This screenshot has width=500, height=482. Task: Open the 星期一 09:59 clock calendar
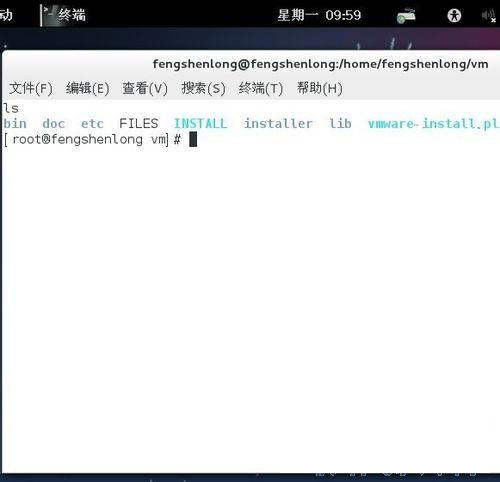[x=319, y=15]
